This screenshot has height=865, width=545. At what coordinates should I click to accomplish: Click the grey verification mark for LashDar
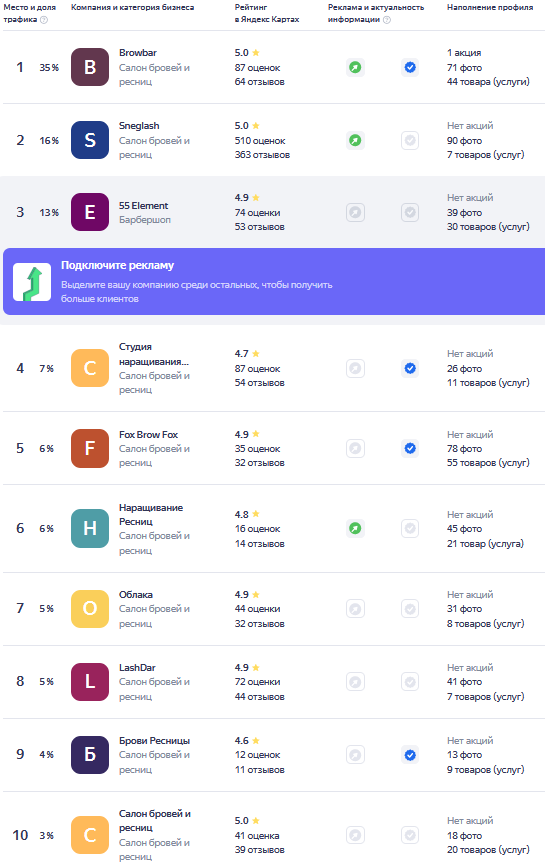coord(410,681)
